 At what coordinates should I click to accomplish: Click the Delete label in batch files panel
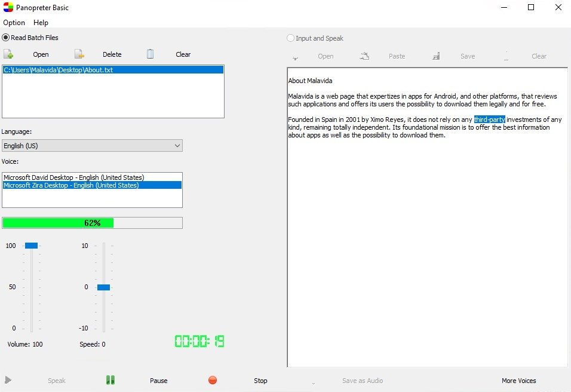112,54
